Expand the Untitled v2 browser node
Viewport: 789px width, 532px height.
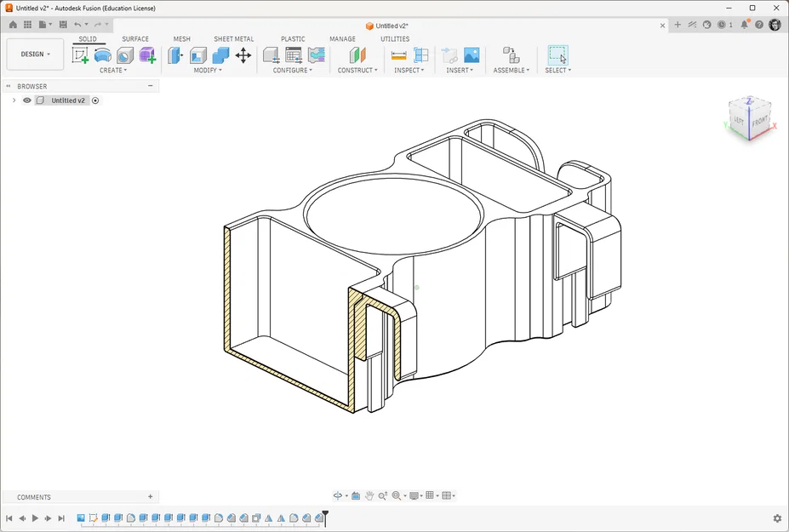14,100
